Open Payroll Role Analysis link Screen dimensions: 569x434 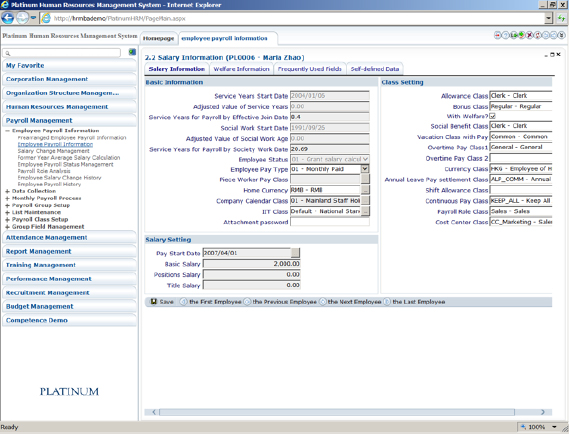click(44, 171)
